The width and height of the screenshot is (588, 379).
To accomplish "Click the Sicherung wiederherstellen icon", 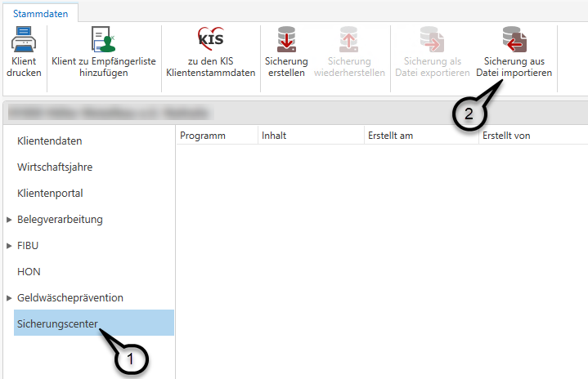I will 348,40.
